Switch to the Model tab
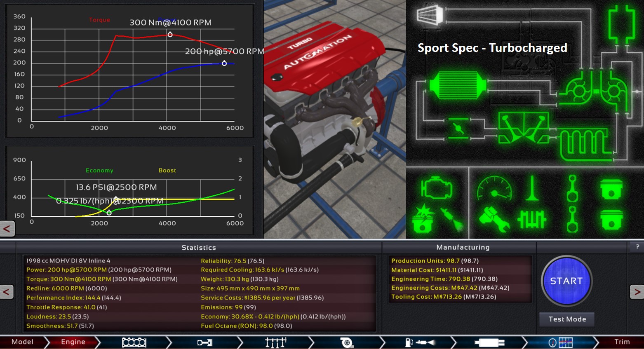This screenshot has width=644, height=349. point(22,342)
